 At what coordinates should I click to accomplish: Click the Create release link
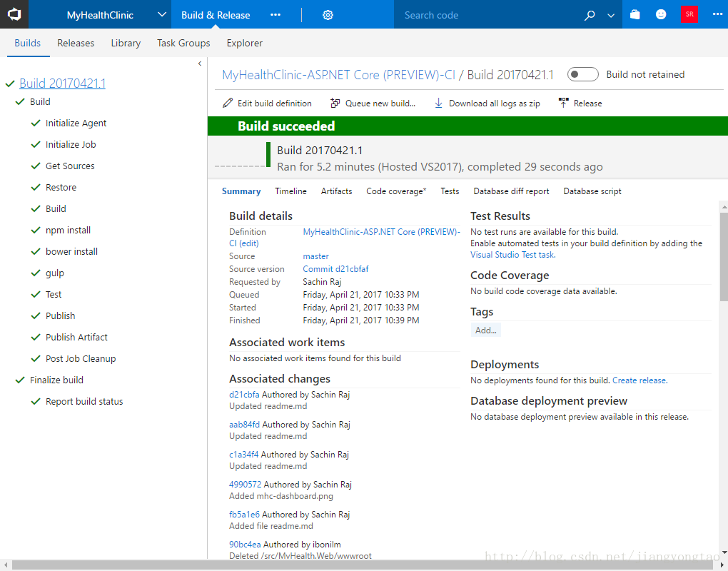tap(639, 380)
